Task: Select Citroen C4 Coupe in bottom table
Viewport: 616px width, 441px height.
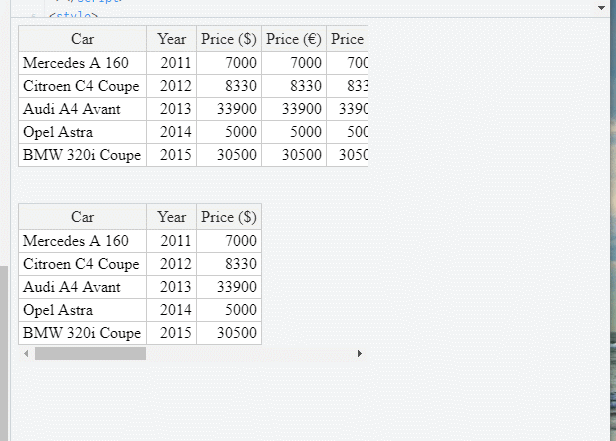Action: pyautogui.click(x=82, y=264)
